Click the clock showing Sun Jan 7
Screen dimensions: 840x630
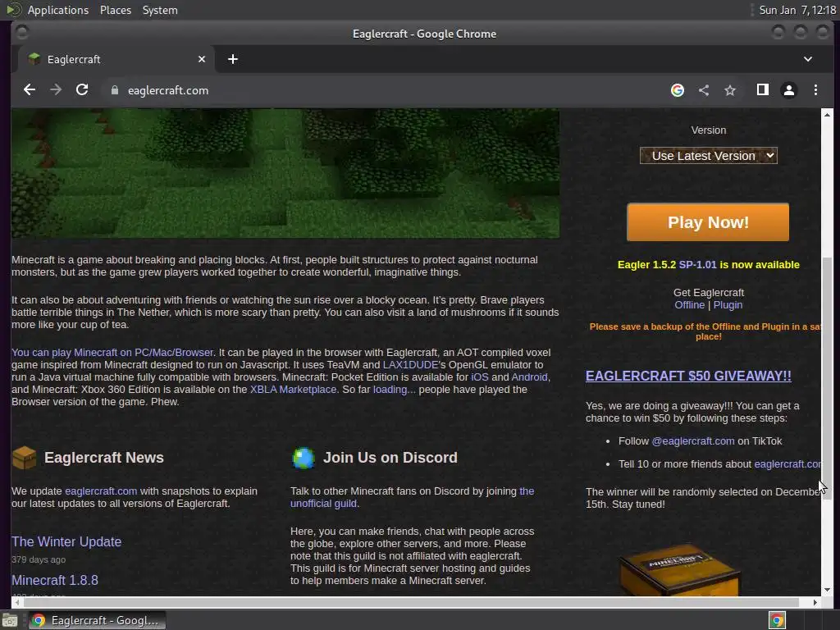point(797,10)
